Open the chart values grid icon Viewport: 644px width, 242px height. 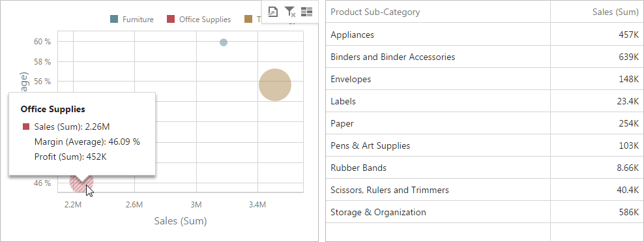(306, 12)
